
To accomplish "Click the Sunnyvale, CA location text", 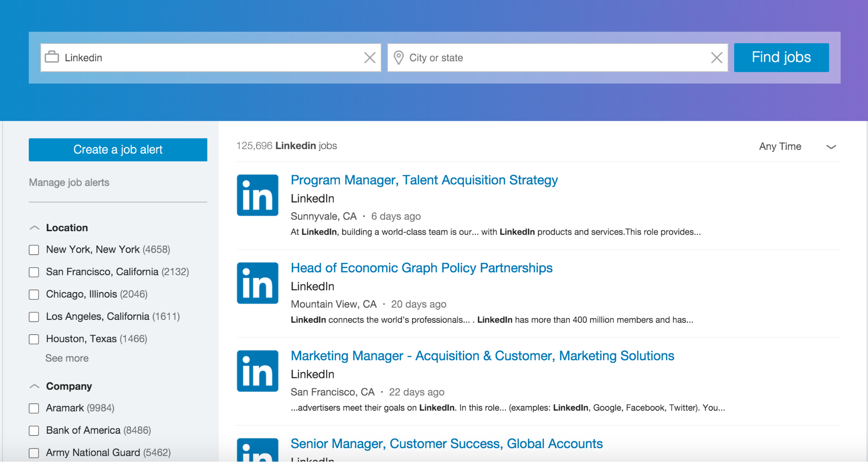I will click(323, 216).
